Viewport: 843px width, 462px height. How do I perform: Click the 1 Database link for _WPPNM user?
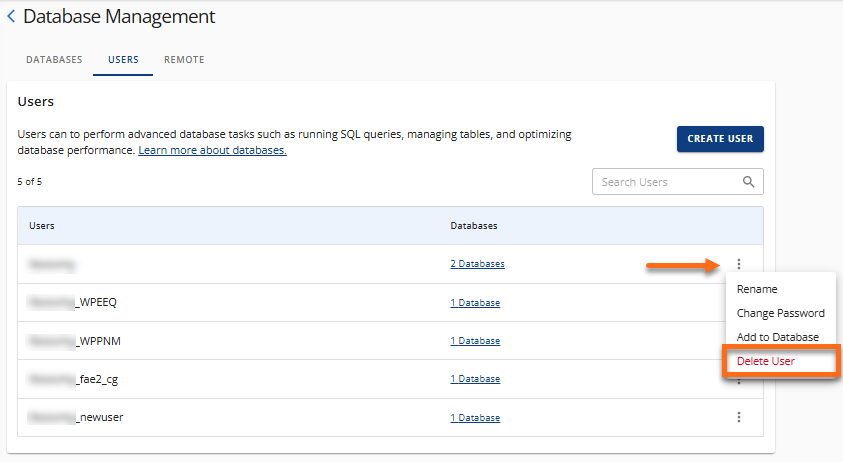click(475, 341)
